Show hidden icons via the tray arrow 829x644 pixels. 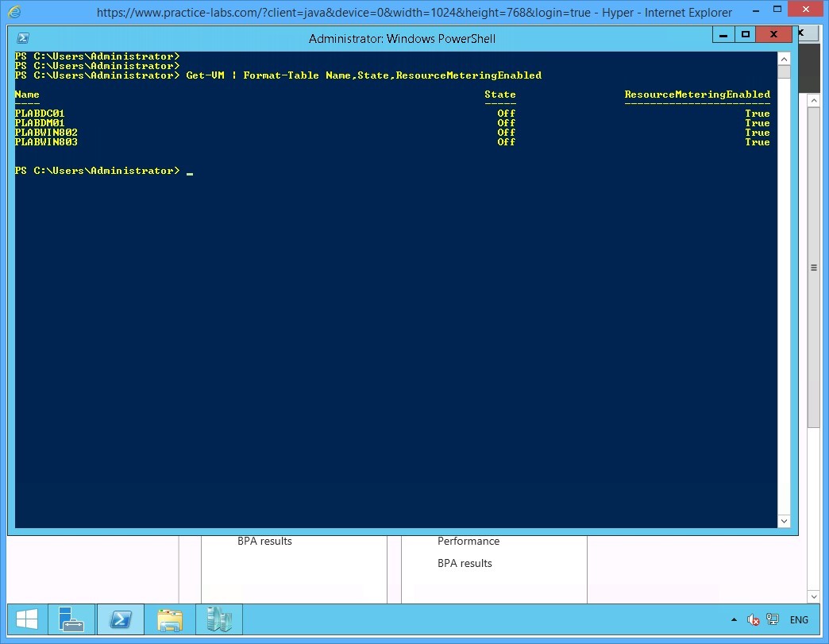point(735,619)
